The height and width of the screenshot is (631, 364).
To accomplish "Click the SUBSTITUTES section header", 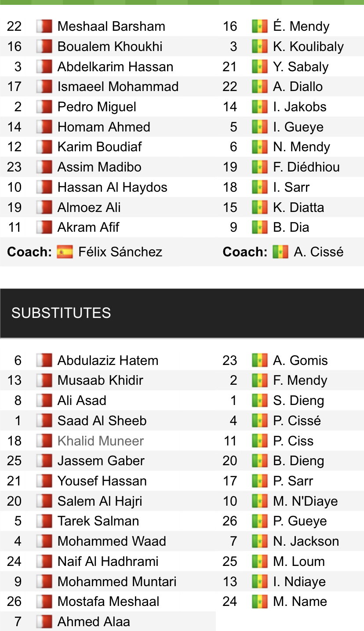I will tap(182, 313).
